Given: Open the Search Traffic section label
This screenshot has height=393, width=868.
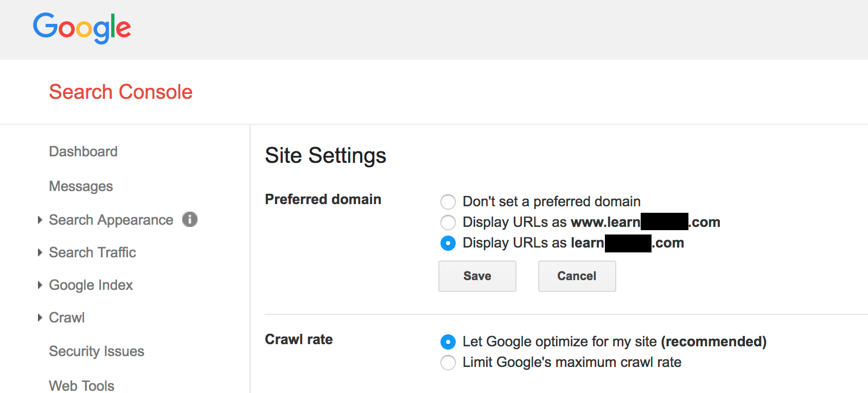Looking at the screenshot, I should click(x=93, y=252).
